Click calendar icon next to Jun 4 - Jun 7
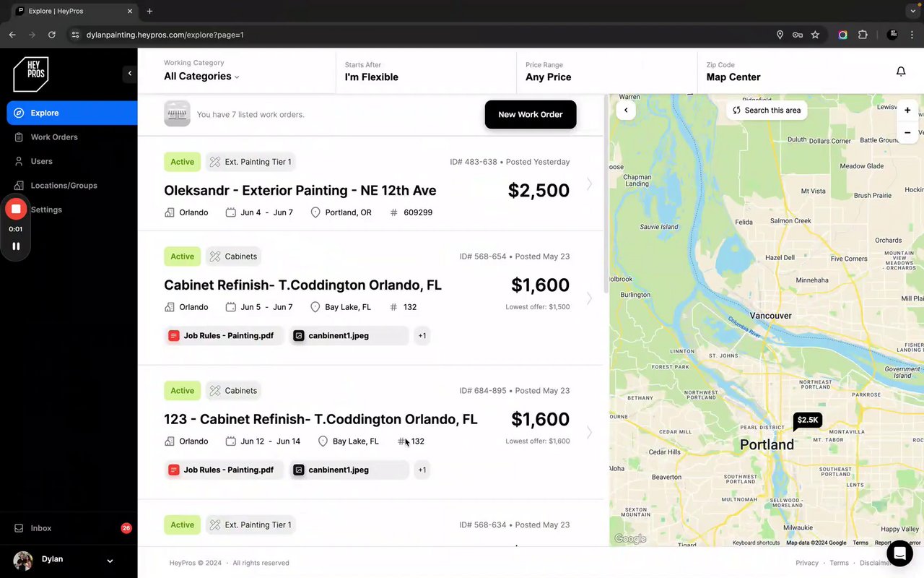The width and height of the screenshot is (924, 578). click(231, 212)
